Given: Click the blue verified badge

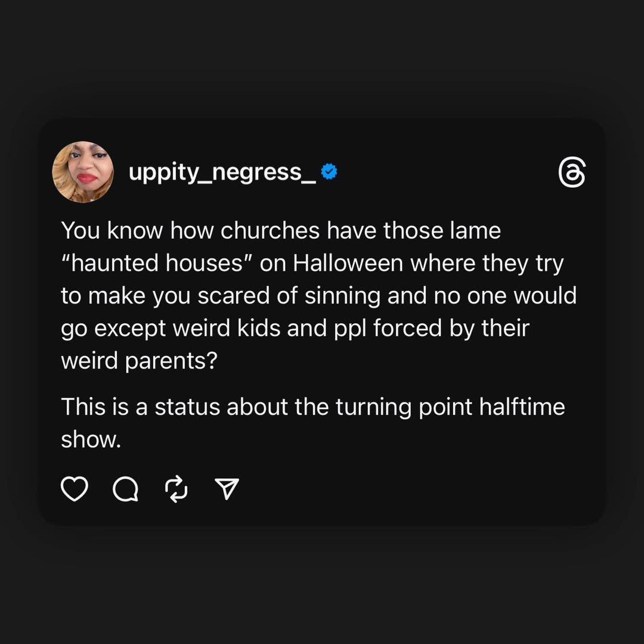Looking at the screenshot, I should (329, 172).
